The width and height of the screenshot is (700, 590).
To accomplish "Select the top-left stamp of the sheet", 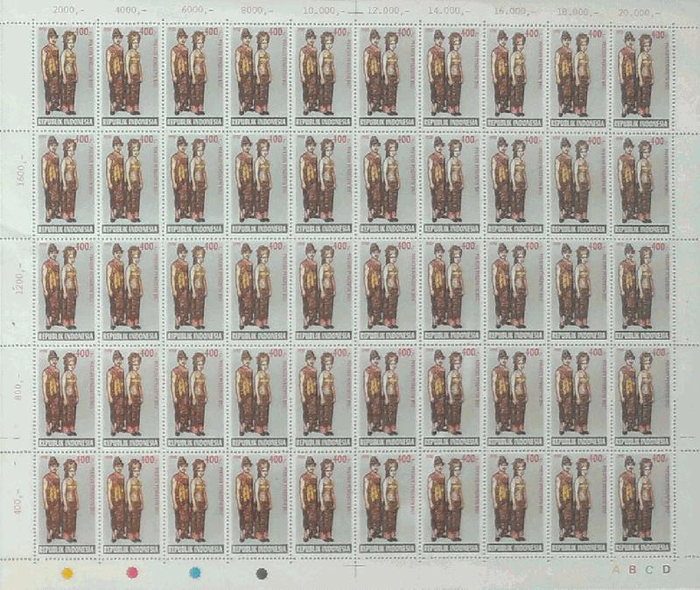I will pyautogui.click(x=66, y=75).
